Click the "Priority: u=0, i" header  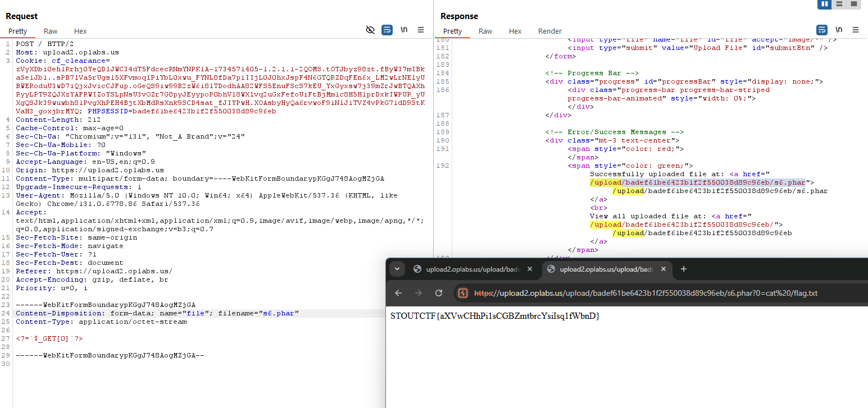tap(52, 288)
